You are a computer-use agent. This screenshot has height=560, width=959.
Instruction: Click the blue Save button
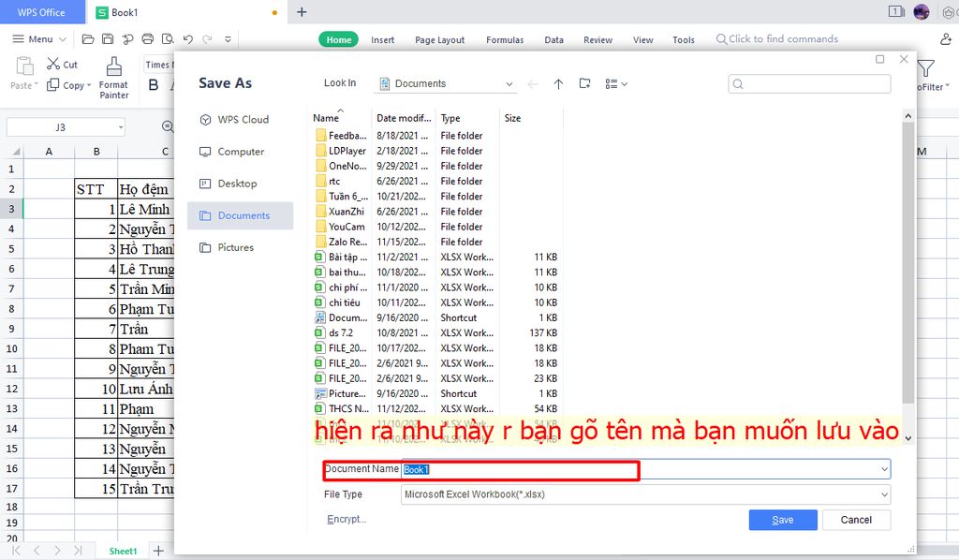point(783,520)
